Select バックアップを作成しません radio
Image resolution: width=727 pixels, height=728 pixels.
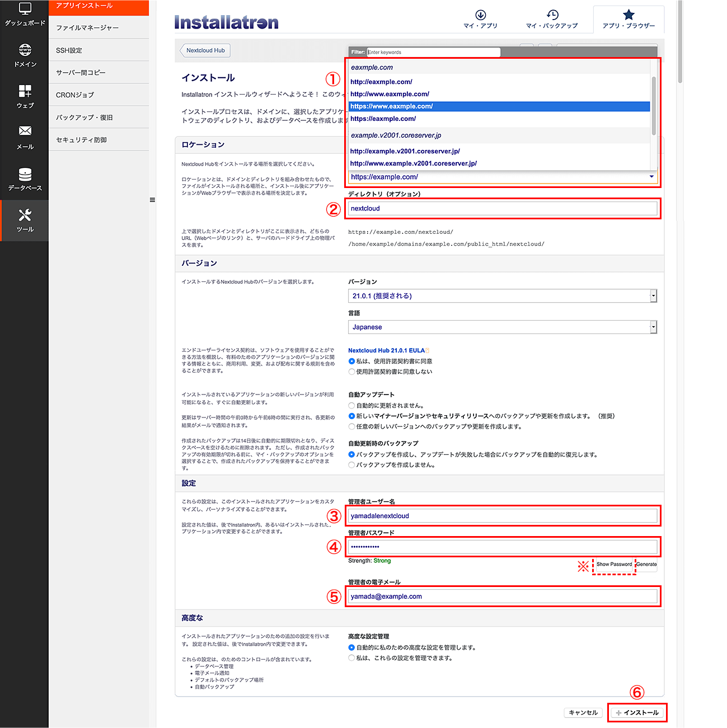coord(351,465)
